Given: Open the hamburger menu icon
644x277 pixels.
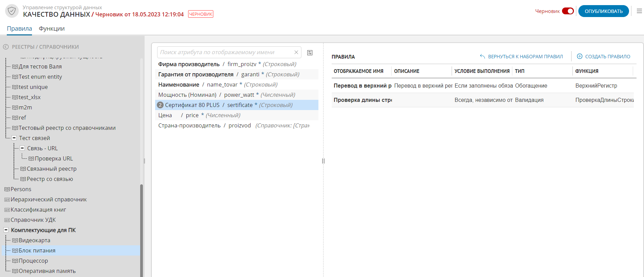Looking at the screenshot, I should 639,11.
